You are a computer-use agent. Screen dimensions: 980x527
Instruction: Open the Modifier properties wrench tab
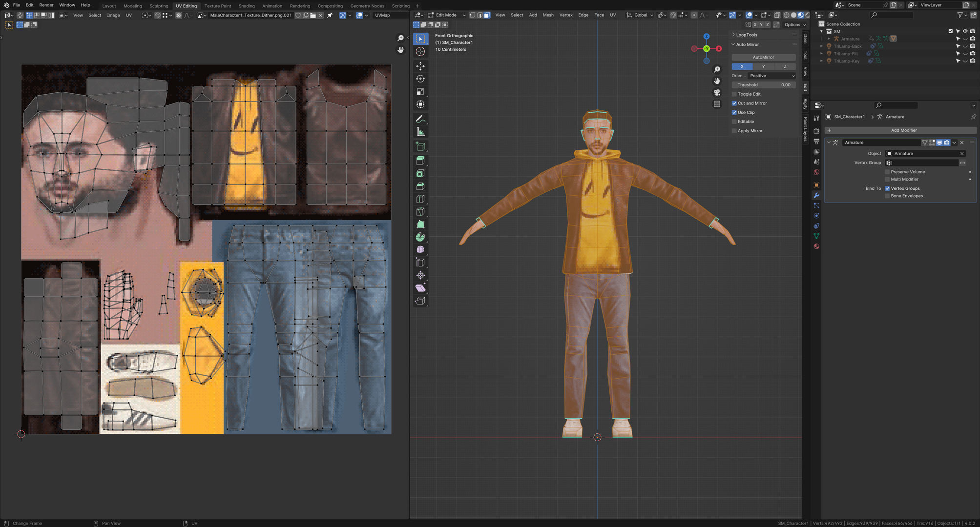[x=816, y=195]
